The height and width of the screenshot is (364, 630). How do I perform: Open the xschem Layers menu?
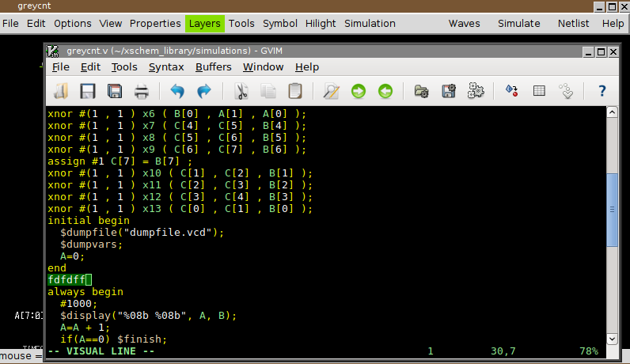tap(204, 24)
